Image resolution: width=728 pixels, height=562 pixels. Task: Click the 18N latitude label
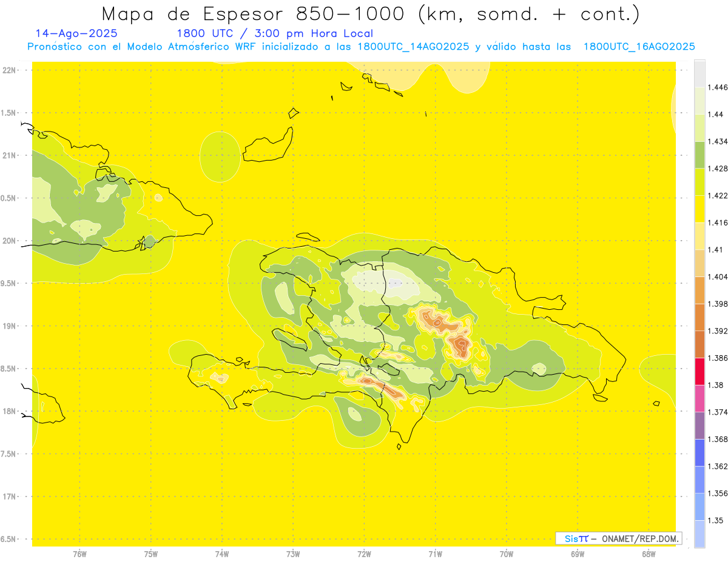click(9, 411)
